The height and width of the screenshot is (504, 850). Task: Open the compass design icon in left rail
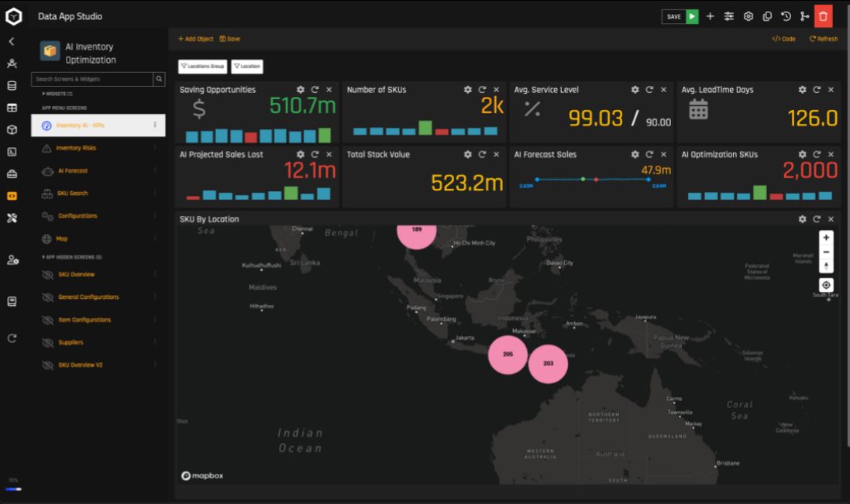(x=12, y=63)
